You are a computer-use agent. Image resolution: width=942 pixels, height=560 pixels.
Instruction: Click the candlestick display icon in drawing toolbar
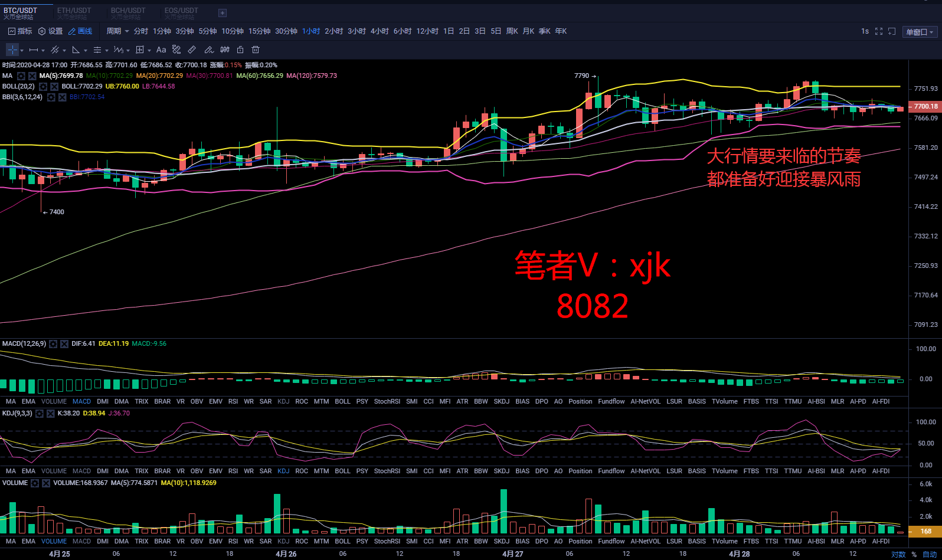click(x=224, y=50)
